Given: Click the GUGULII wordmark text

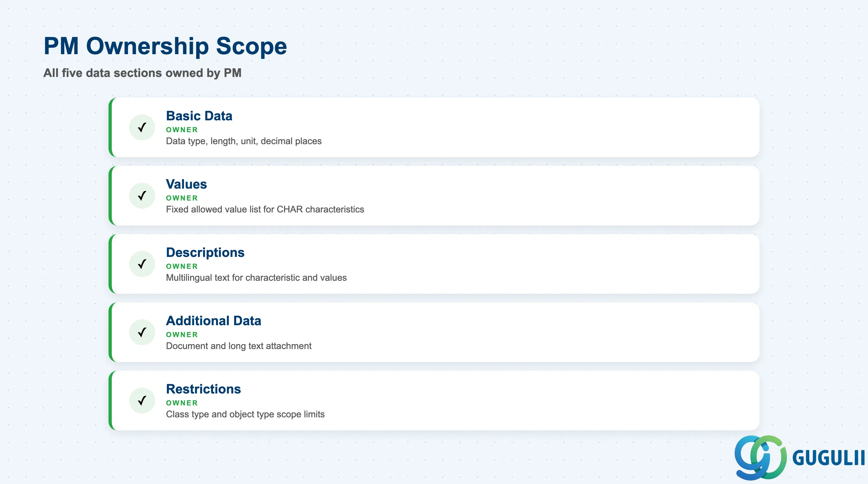Looking at the screenshot, I should [829, 458].
